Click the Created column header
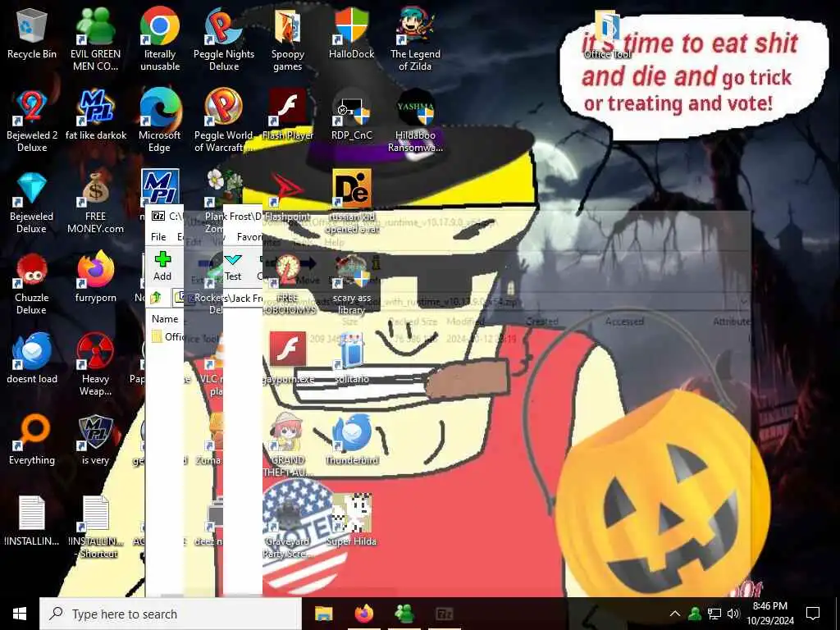 point(542,322)
